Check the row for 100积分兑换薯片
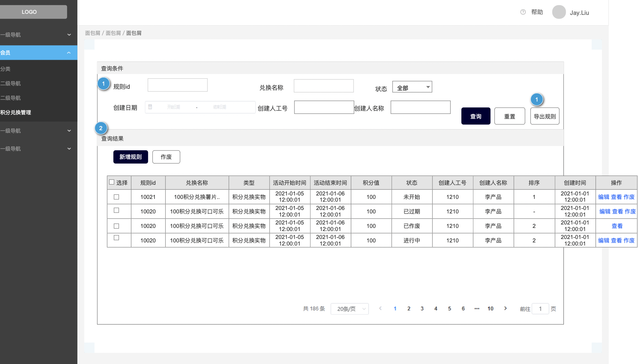638x364 pixels. click(x=116, y=197)
